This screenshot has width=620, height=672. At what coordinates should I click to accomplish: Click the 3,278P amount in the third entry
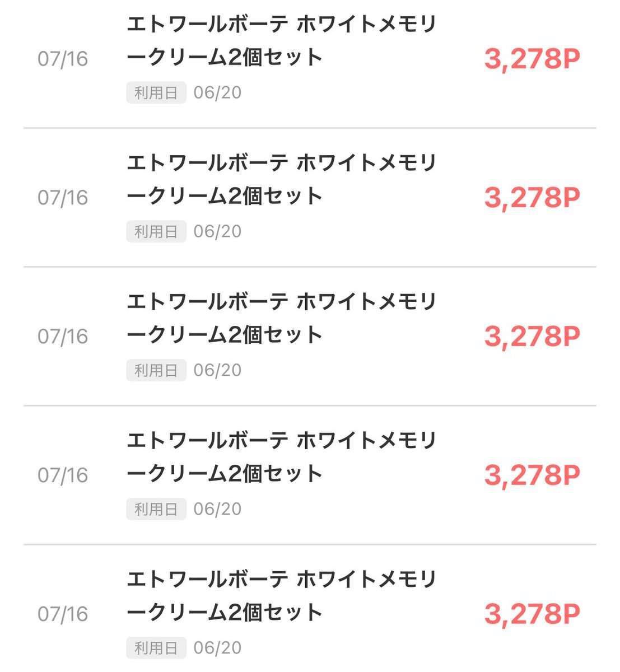coord(532,337)
